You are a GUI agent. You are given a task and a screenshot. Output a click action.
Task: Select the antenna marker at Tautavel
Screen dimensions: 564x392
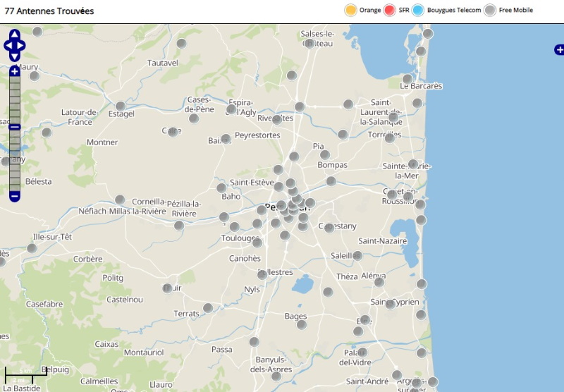point(181,44)
